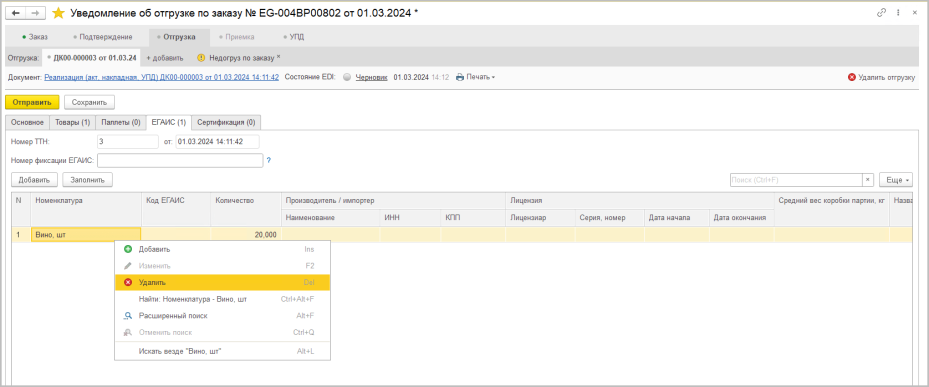The image size is (929, 387).
Task: Select the Отгрузка stage tab
Action: click(179, 37)
